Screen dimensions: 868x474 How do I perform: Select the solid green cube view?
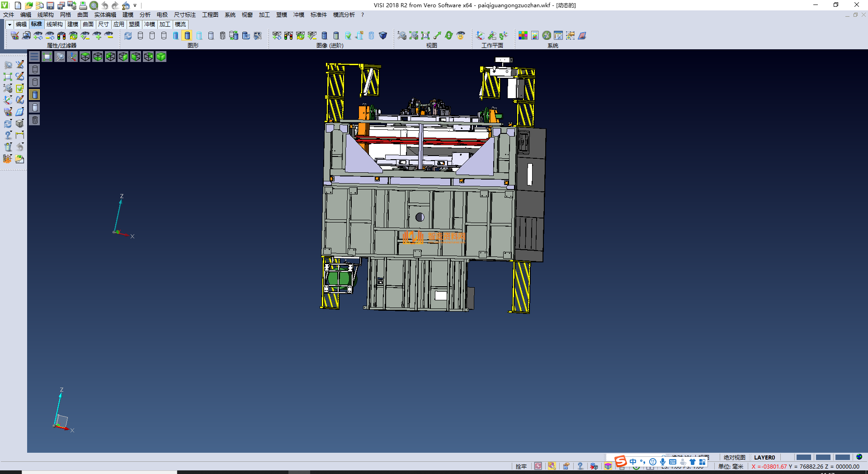(161, 57)
